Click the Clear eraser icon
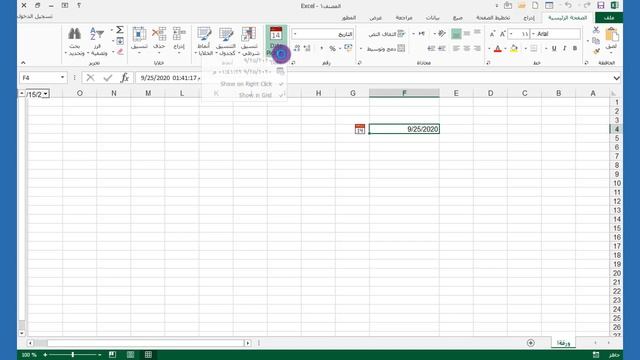The image size is (640, 360). 120,52
